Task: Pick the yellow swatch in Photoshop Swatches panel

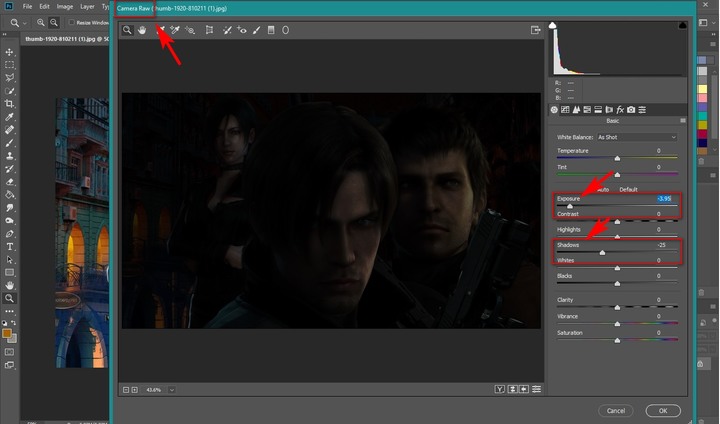Action: pos(702,89)
